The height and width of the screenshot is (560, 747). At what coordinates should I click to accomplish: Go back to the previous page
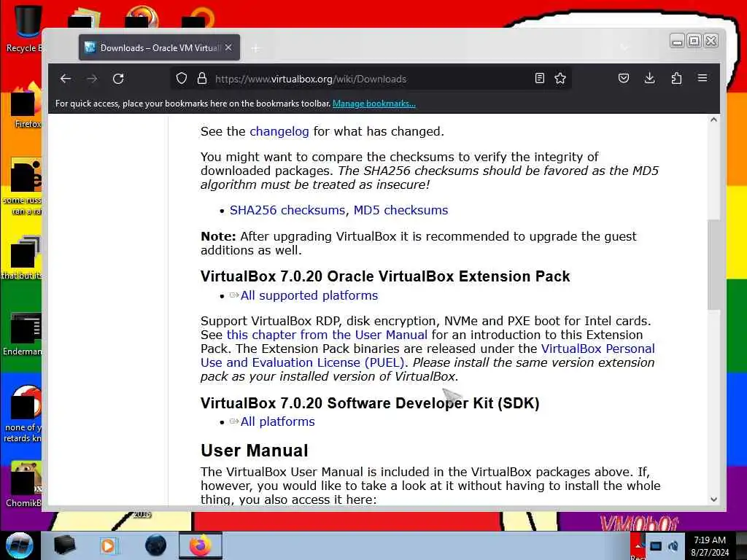(66, 79)
